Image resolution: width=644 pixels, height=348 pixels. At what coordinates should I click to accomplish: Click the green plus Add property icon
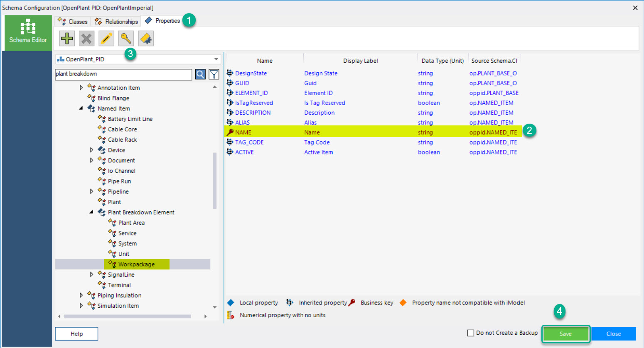click(67, 39)
